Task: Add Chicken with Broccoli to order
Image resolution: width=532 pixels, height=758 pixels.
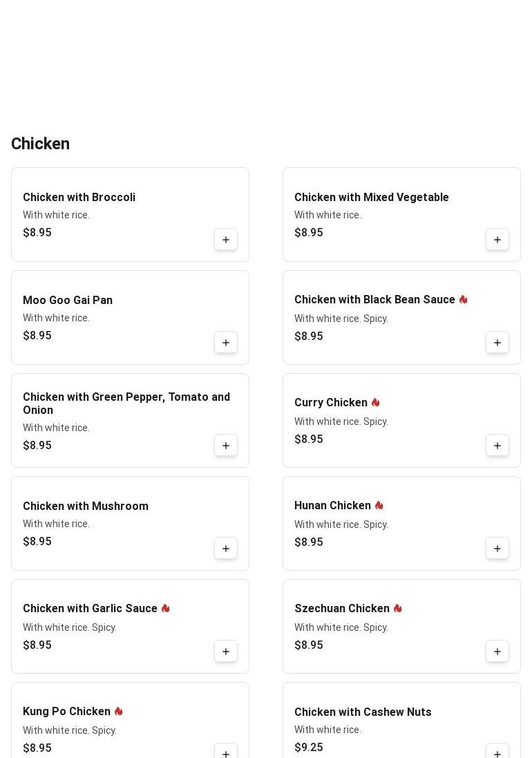Action: click(x=226, y=240)
